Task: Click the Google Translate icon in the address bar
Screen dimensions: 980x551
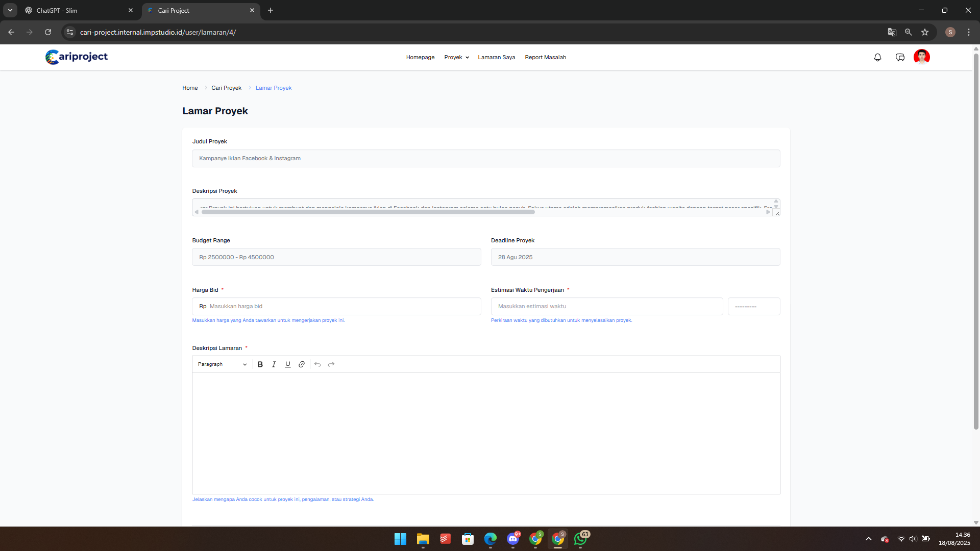Action: (x=892, y=32)
